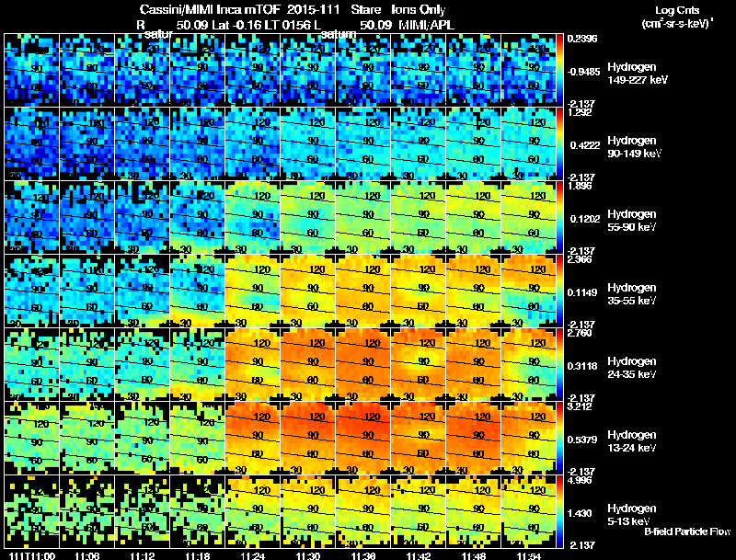Click the '4.996' colorbar value
The width and height of the screenshot is (736, 560).
580,481
